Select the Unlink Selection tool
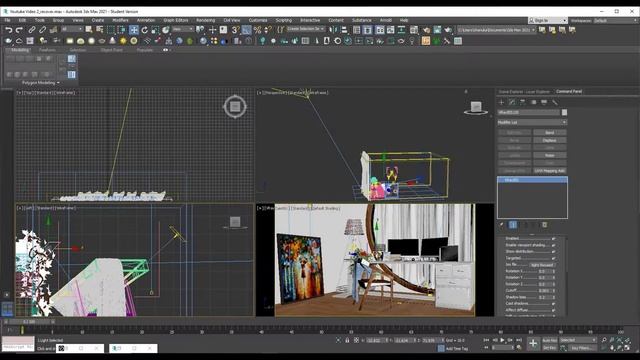This screenshot has width=640, height=360. click(x=42, y=30)
